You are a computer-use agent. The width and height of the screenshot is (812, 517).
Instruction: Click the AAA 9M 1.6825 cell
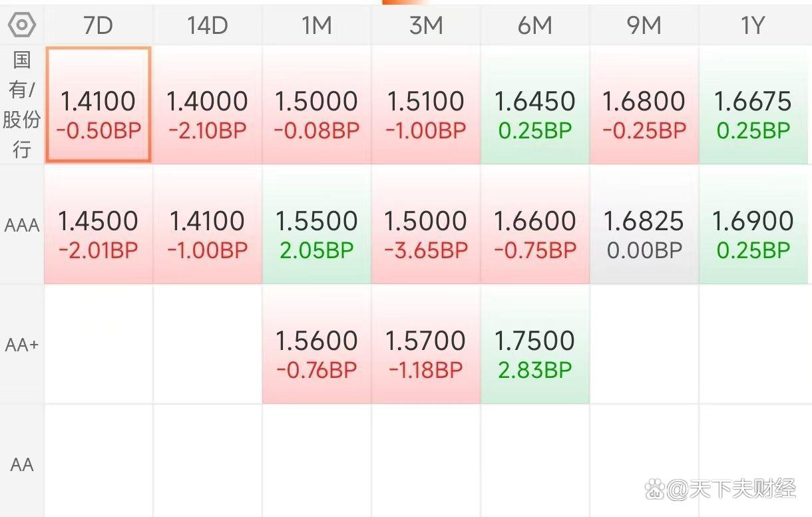tap(644, 225)
